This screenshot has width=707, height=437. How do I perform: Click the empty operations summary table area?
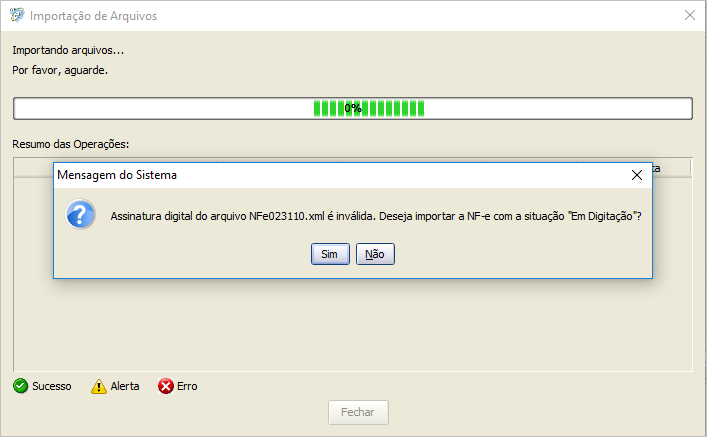(x=353, y=325)
